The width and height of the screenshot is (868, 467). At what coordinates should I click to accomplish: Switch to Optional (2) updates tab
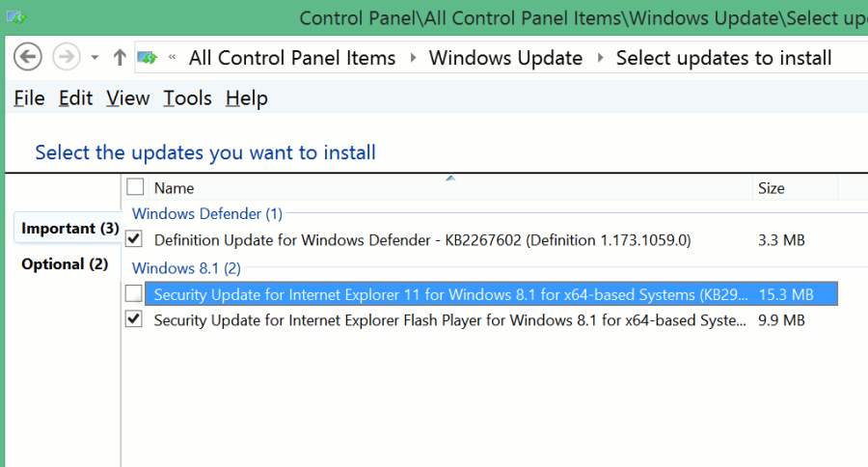65,264
